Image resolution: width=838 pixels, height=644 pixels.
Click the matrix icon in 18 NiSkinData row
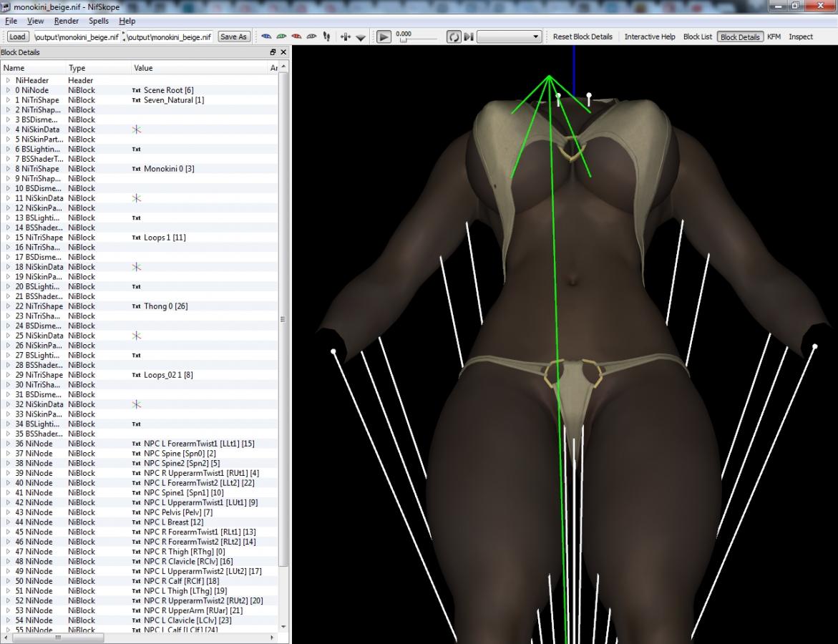pos(137,267)
